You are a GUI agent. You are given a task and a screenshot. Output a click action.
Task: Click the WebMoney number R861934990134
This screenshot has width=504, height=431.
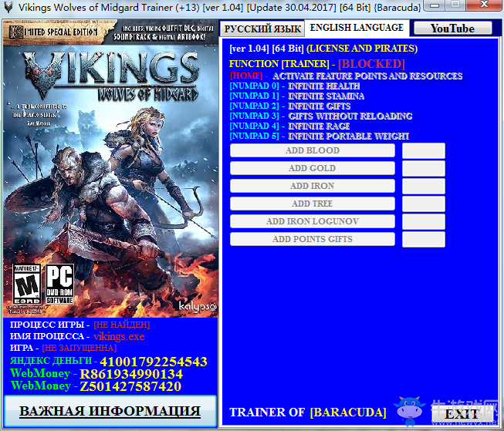coord(131,374)
